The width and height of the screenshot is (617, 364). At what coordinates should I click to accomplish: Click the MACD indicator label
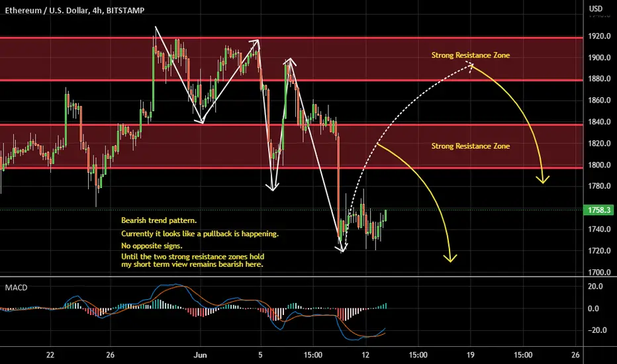tap(16, 288)
